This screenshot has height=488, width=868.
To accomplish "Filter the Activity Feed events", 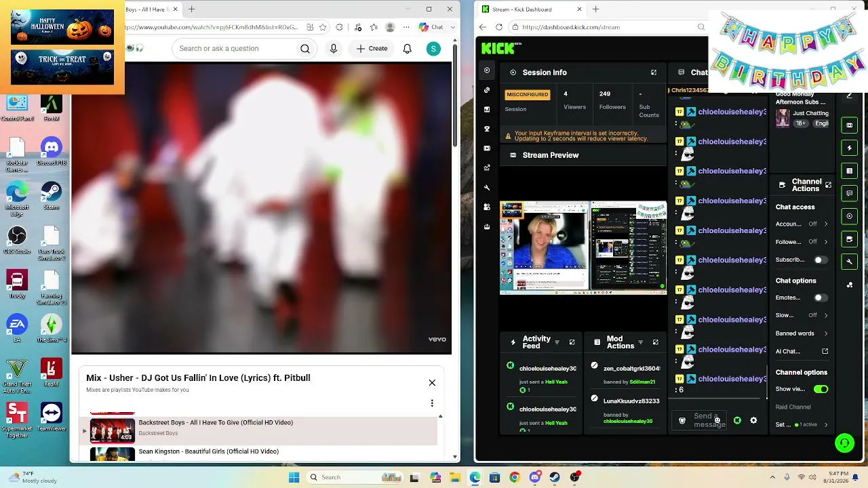I will click(557, 342).
